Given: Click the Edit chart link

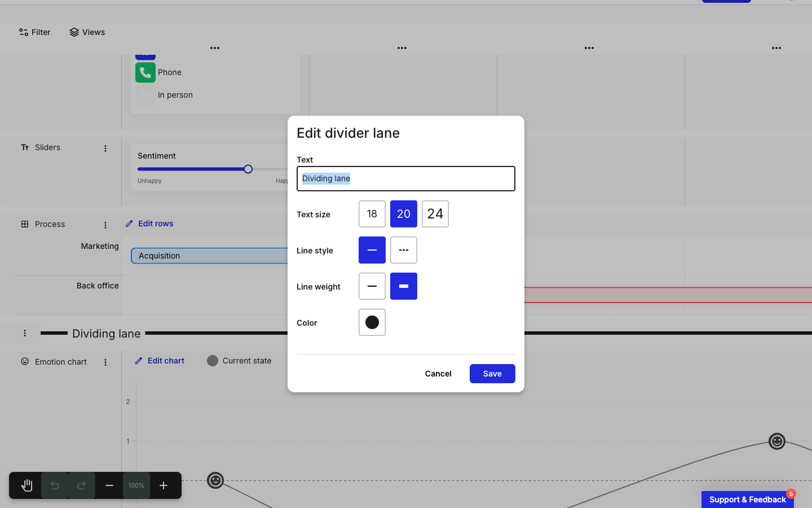Looking at the screenshot, I should click(x=160, y=361).
